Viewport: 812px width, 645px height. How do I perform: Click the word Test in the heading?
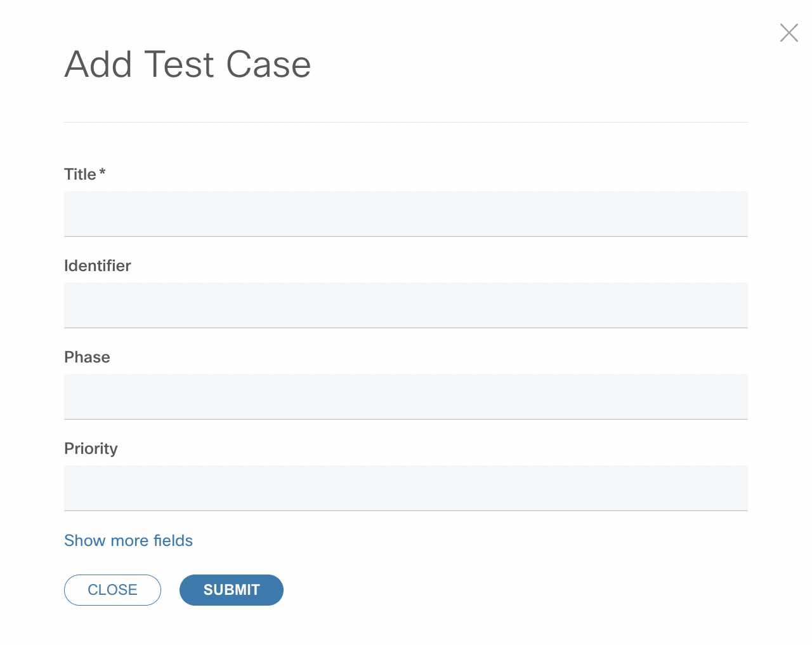[x=180, y=65]
